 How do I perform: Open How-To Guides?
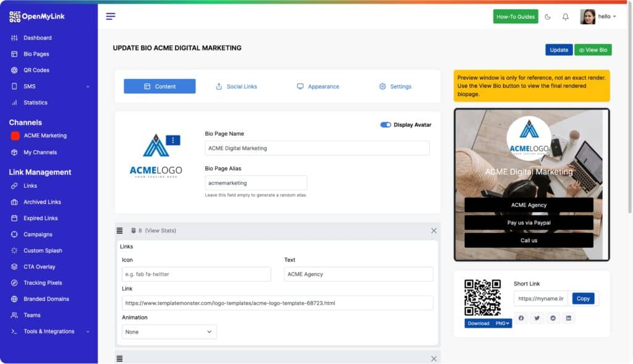click(x=516, y=17)
